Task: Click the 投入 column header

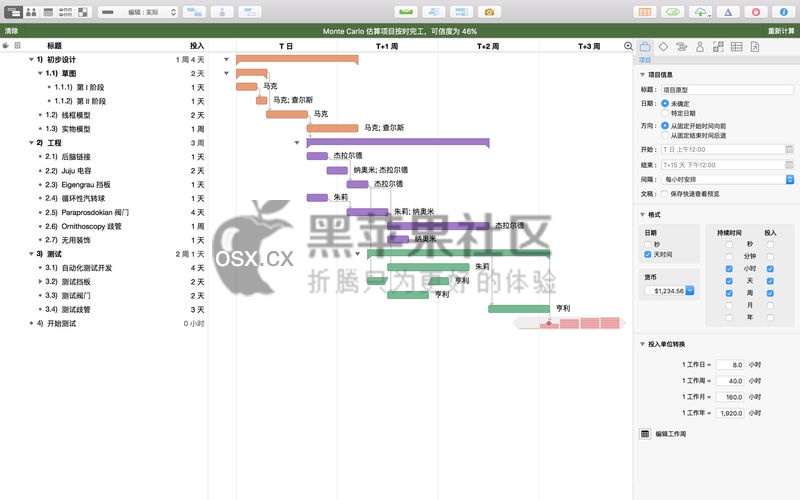Action: pyautogui.click(x=197, y=46)
